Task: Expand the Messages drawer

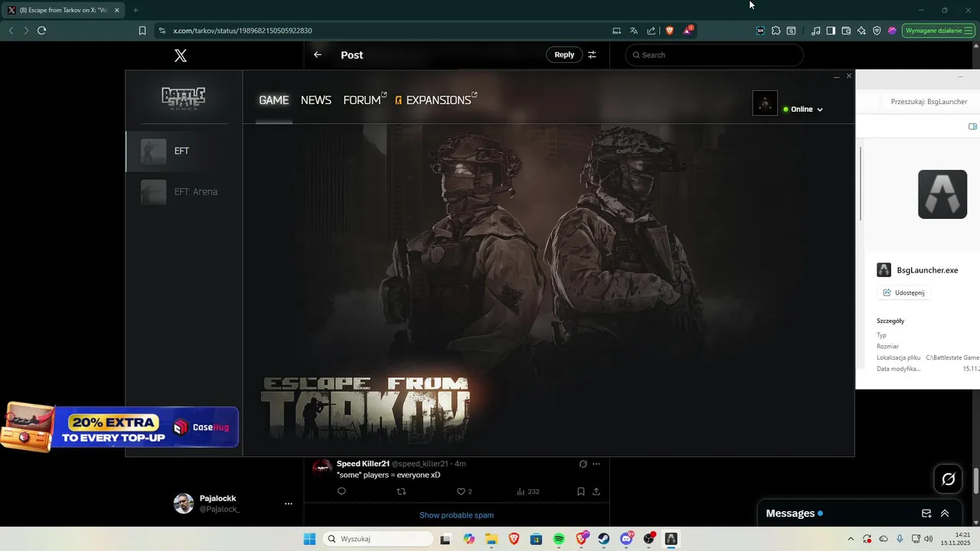Action: (x=945, y=514)
